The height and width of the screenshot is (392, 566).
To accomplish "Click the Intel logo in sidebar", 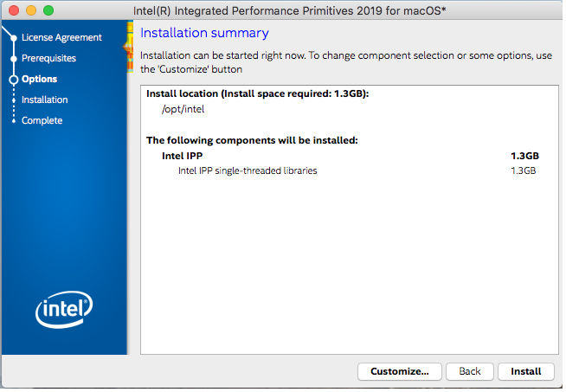I will [x=63, y=307].
